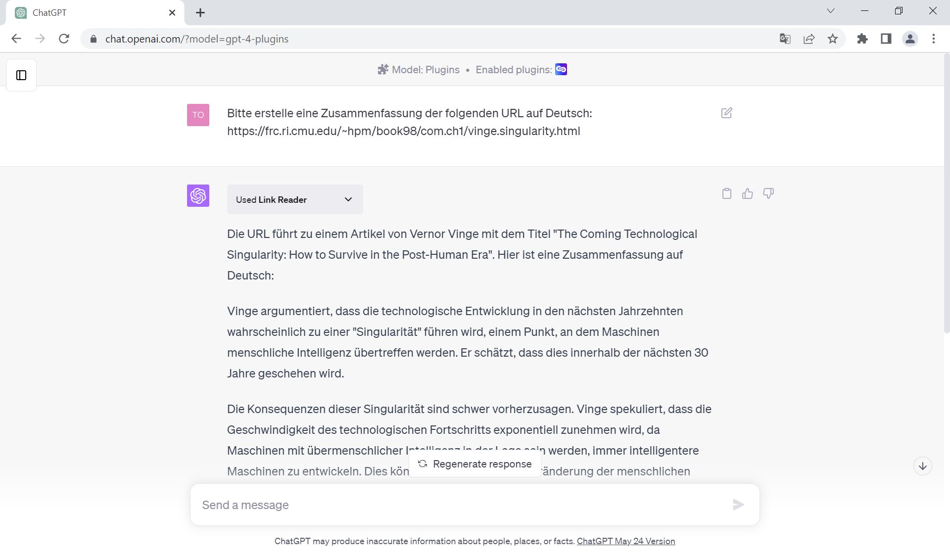Image resolution: width=950 pixels, height=560 pixels.
Task: Click the plugins puzzle icon beside Model
Action: pyautogui.click(x=383, y=70)
